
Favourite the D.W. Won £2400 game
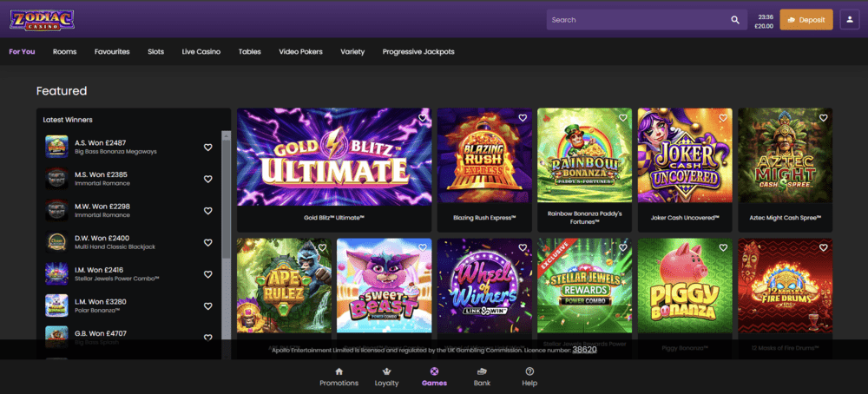point(208,242)
